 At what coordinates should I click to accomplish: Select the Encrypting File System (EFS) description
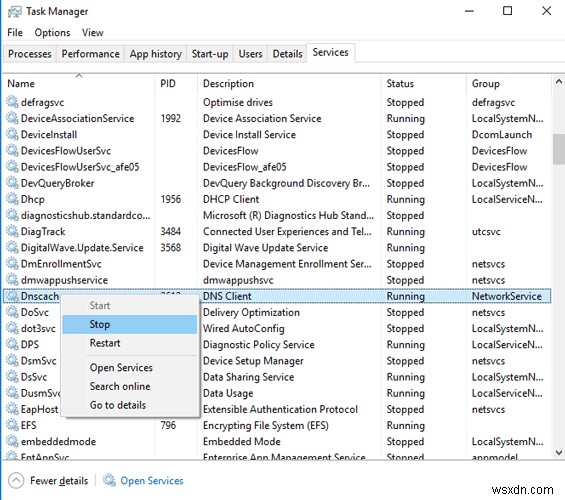click(x=266, y=425)
